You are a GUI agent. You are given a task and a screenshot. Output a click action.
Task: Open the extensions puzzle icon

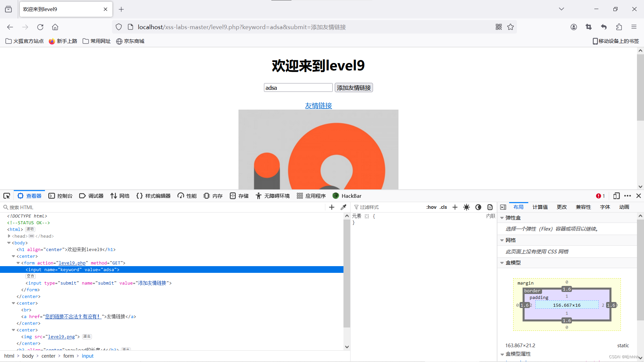(x=619, y=27)
